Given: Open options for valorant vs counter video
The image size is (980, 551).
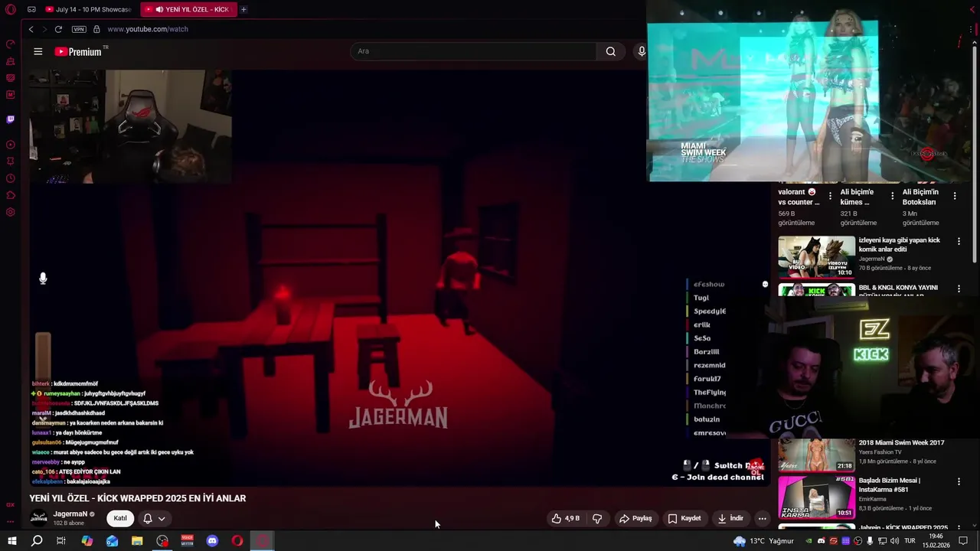Looking at the screenshot, I should tap(830, 197).
